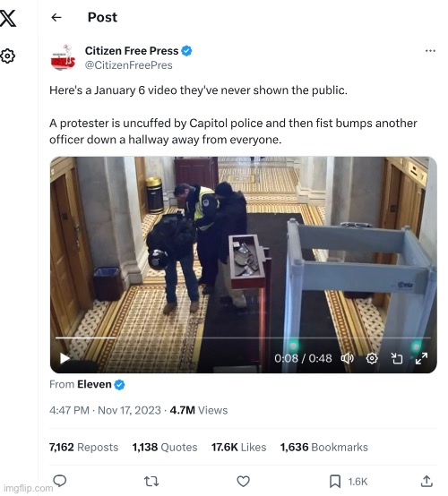This screenshot has width=448, height=496.
Task: Open the post's three-dot more menu
Action: point(430,51)
